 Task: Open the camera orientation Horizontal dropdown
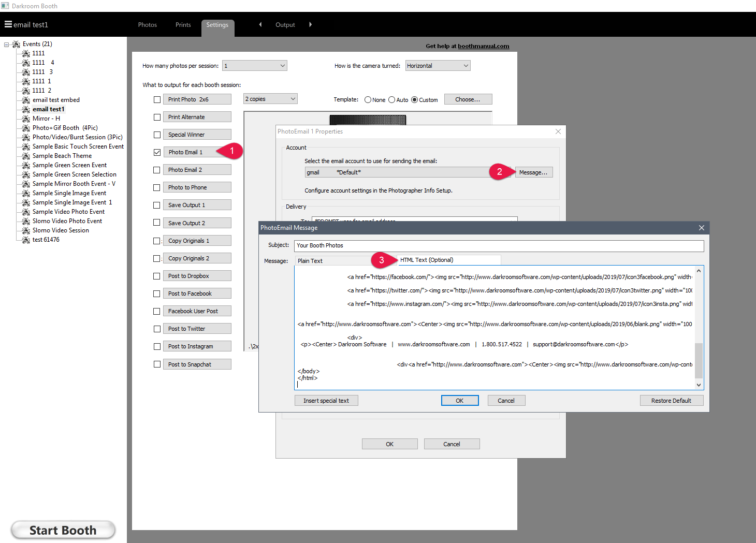click(x=438, y=66)
